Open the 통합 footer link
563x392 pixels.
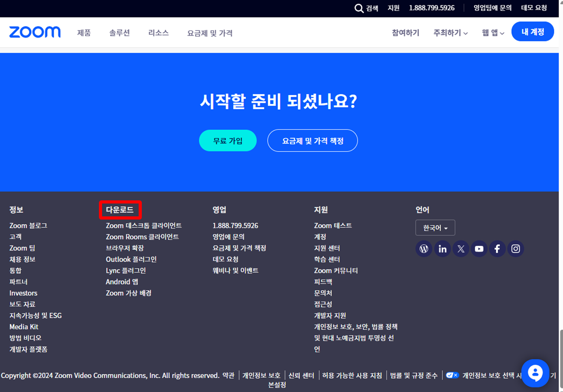tap(15, 270)
